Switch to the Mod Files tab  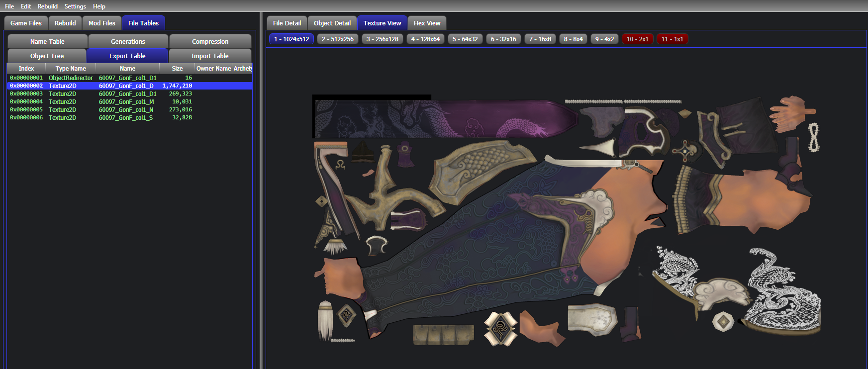[102, 23]
